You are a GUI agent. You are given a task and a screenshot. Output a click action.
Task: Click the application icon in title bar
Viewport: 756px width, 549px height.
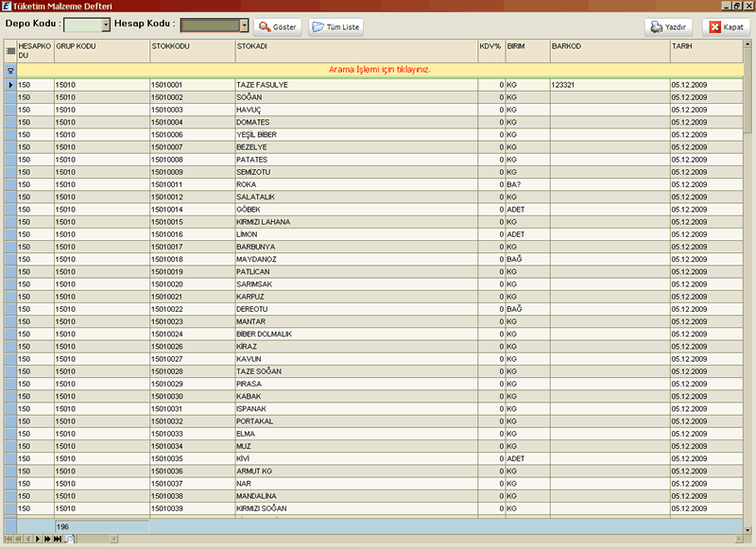[6, 6]
